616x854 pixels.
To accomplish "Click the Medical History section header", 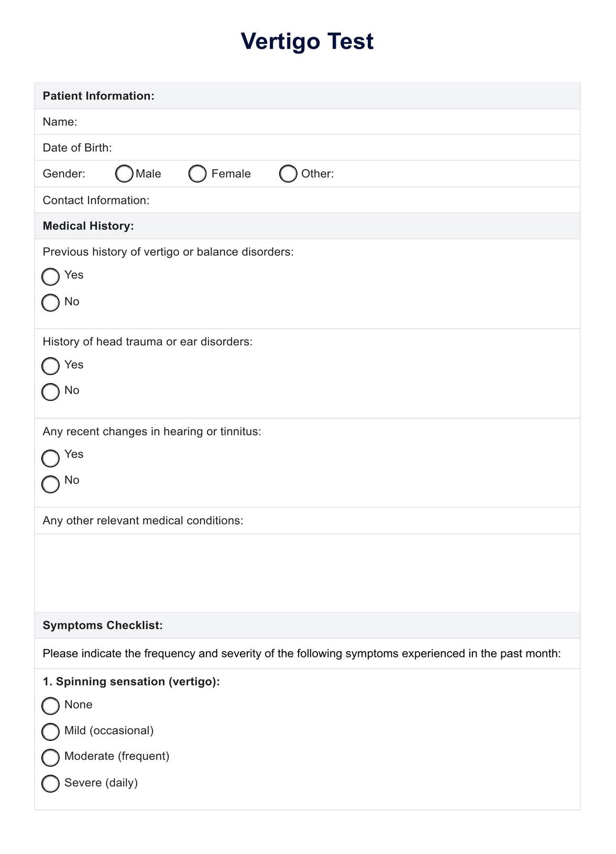I will point(89,226).
